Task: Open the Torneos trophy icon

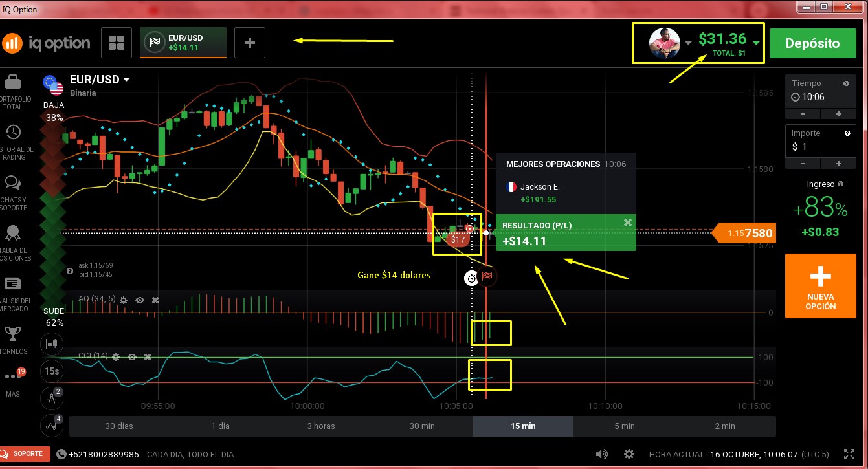Action: (12, 333)
